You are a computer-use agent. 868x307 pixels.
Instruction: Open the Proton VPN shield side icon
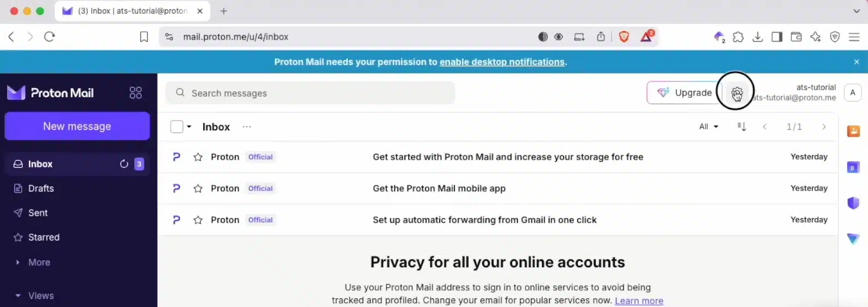pos(853,203)
